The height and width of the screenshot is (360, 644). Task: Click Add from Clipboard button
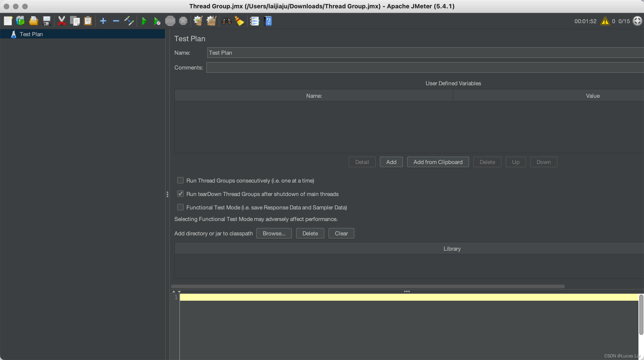[438, 162]
